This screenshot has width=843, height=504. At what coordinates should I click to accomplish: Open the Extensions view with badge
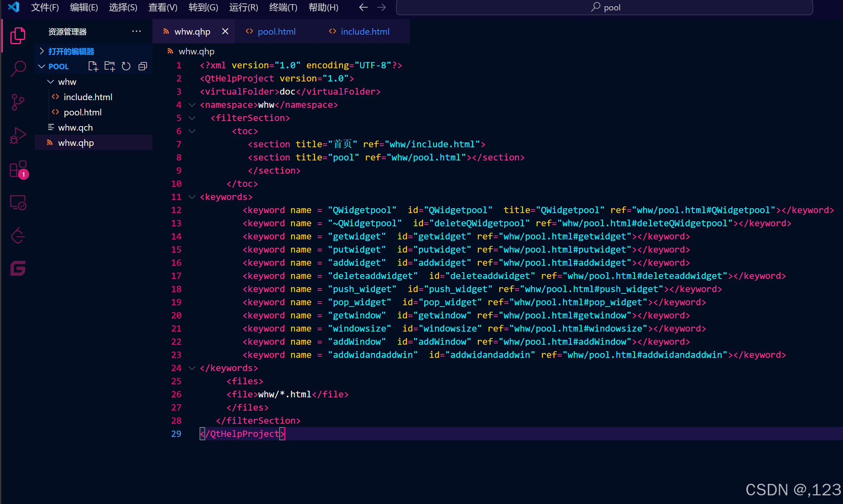pos(18,169)
